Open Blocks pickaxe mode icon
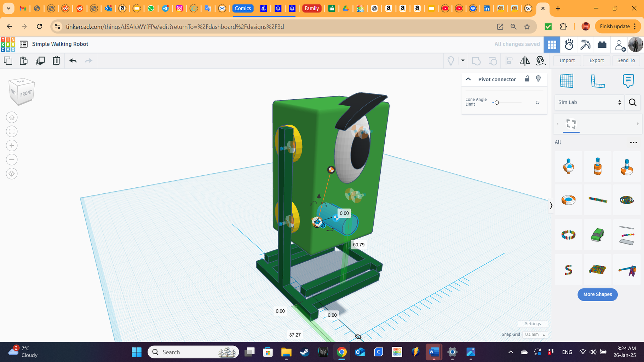Image resolution: width=644 pixels, height=362 pixels. click(585, 45)
